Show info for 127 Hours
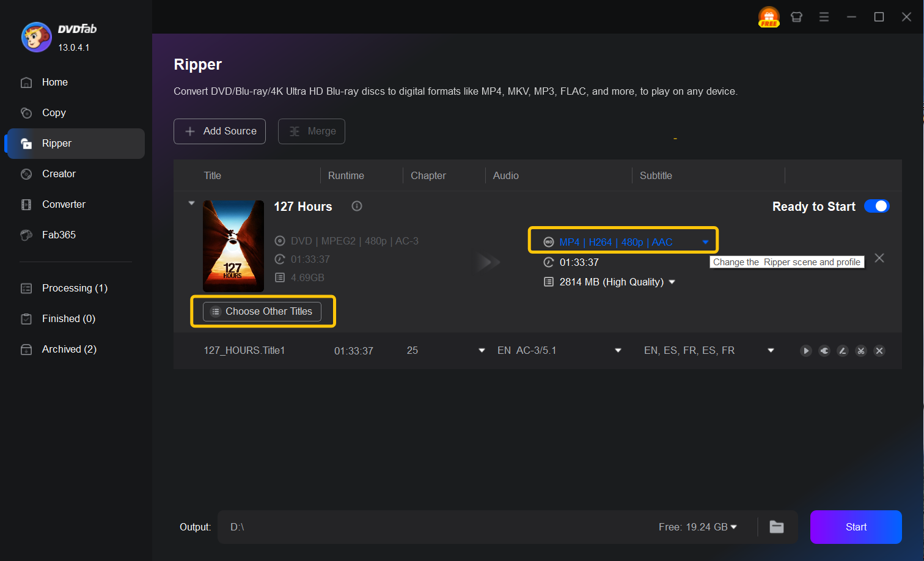Screen dimensions: 924x561 point(357,207)
